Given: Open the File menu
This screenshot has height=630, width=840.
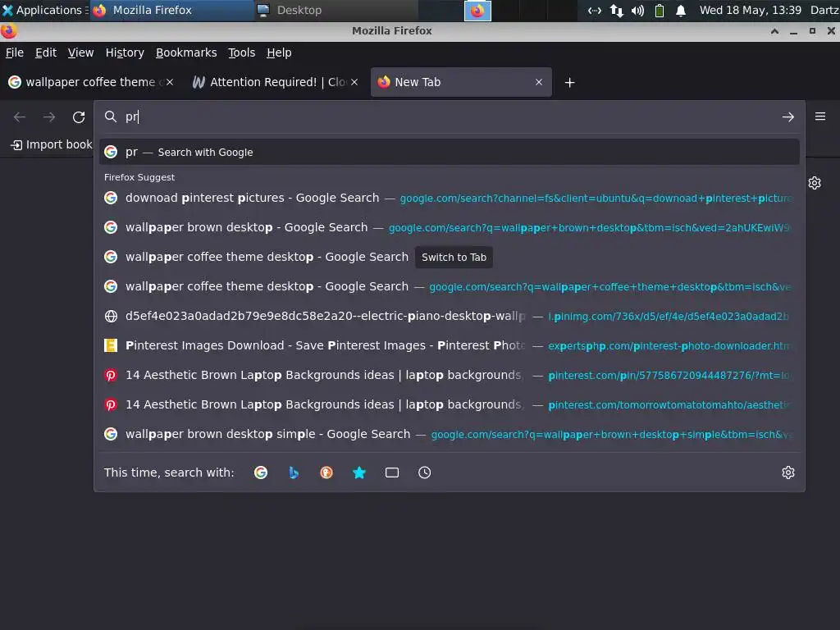Looking at the screenshot, I should click(15, 52).
